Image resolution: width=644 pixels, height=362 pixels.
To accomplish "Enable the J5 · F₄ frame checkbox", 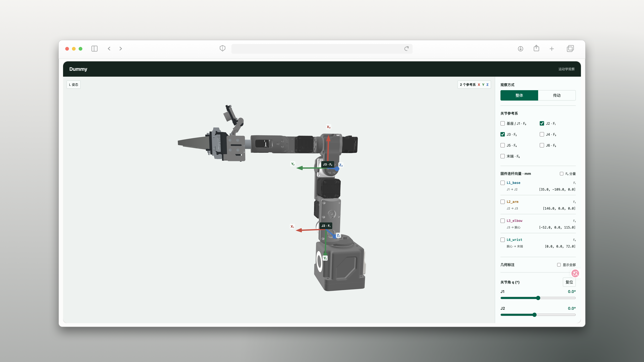I will tap(502, 145).
